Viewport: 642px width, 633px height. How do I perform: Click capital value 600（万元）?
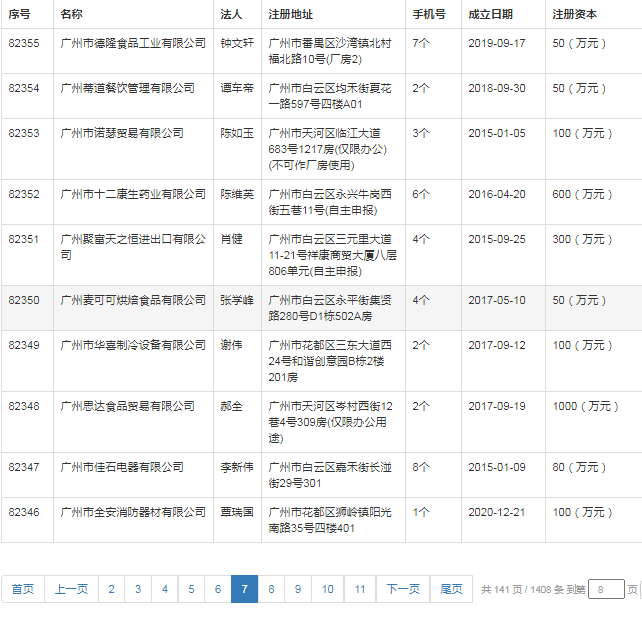point(582,194)
